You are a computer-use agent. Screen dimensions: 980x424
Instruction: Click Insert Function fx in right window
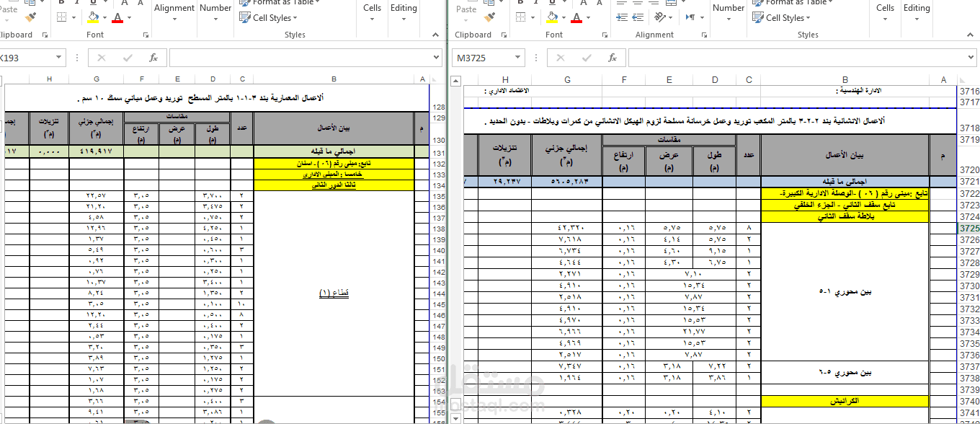(x=612, y=58)
